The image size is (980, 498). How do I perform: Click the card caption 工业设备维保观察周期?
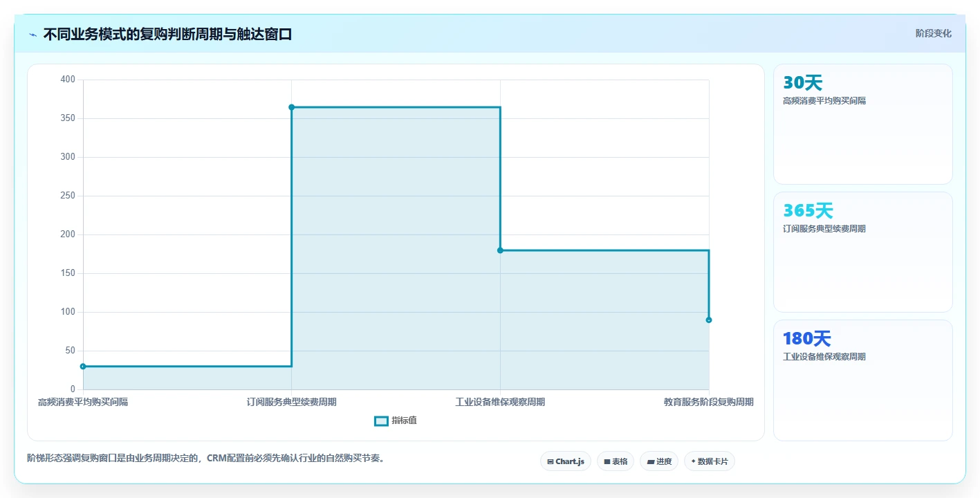click(824, 357)
